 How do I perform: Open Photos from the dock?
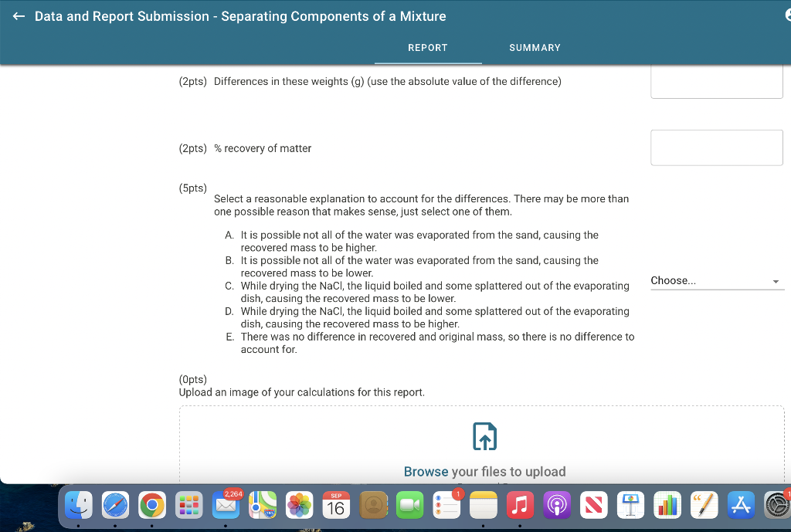299,505
